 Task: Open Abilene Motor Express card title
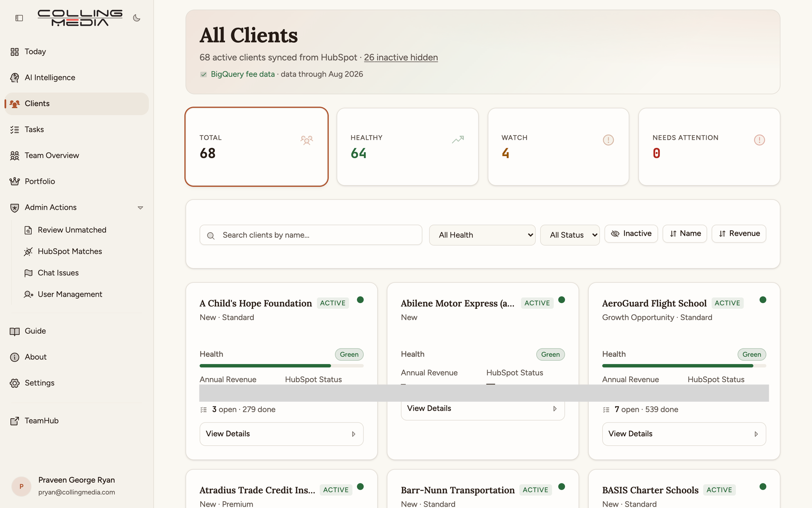[x=457, y=303]
